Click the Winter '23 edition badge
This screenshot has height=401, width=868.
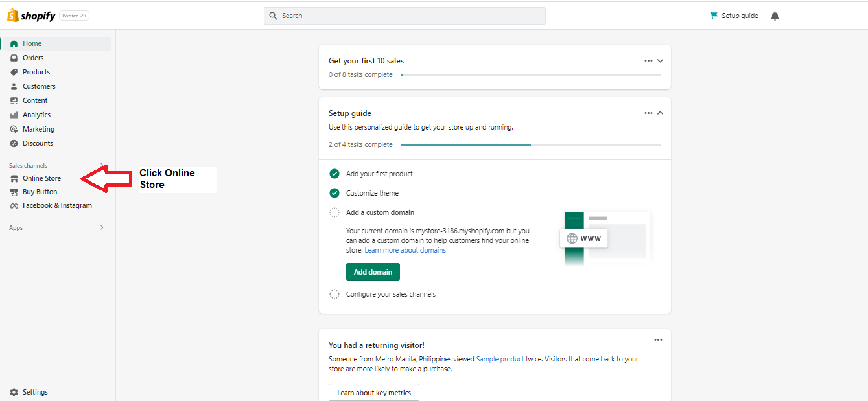coord(75,16)
